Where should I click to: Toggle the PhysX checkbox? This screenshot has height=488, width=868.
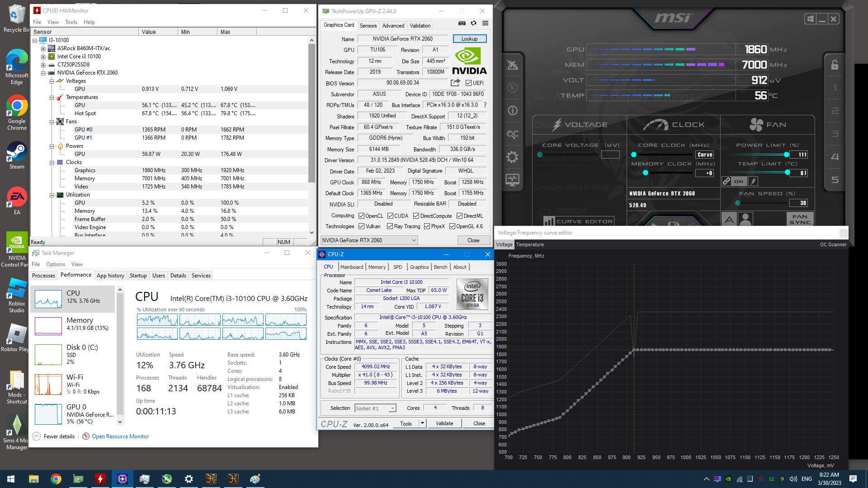(427, 226)
